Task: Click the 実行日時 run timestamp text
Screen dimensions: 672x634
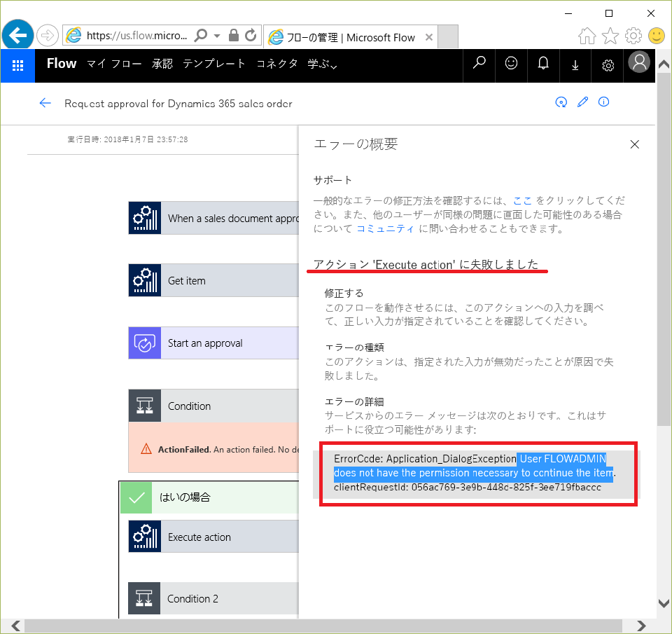Action: pyautogui.click(x=127, y=139)
